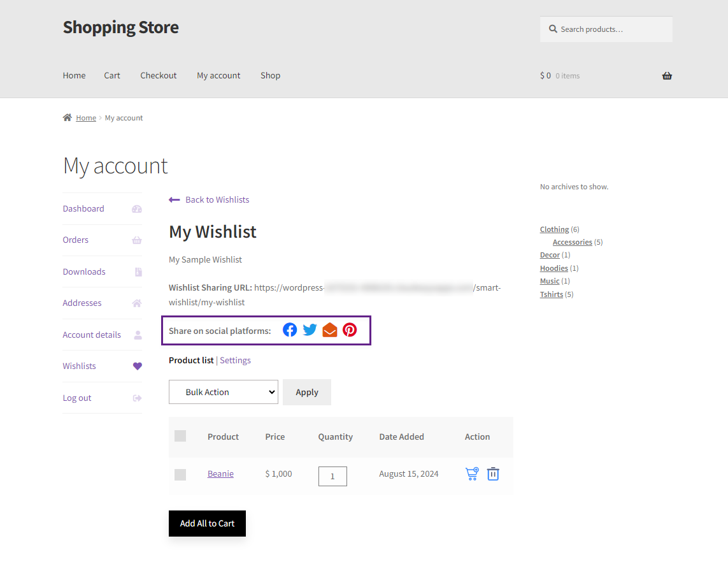The image size is (728, 564).
Task: Open the Music category link
Action: point(550,281)
